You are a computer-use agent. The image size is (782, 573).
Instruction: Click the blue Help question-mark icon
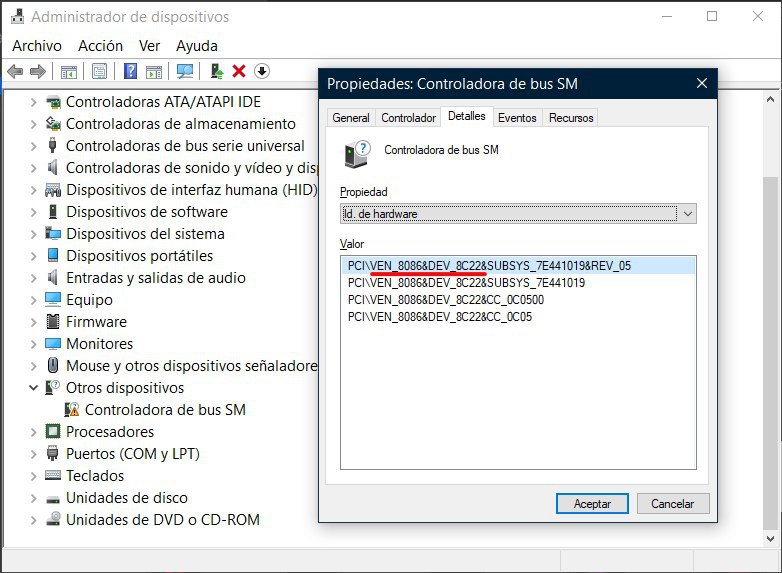click(x=130, y=71)
